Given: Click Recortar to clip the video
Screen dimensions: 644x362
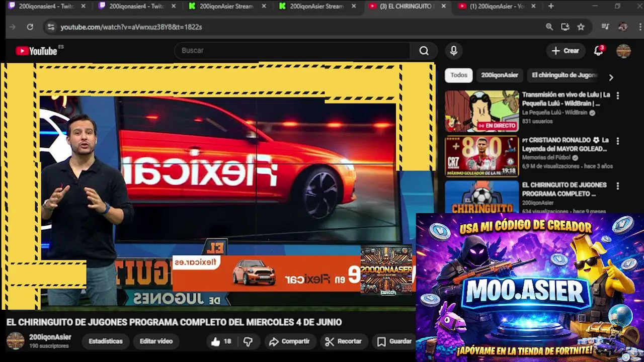Looking at the screenshot, I should [344, 341].
